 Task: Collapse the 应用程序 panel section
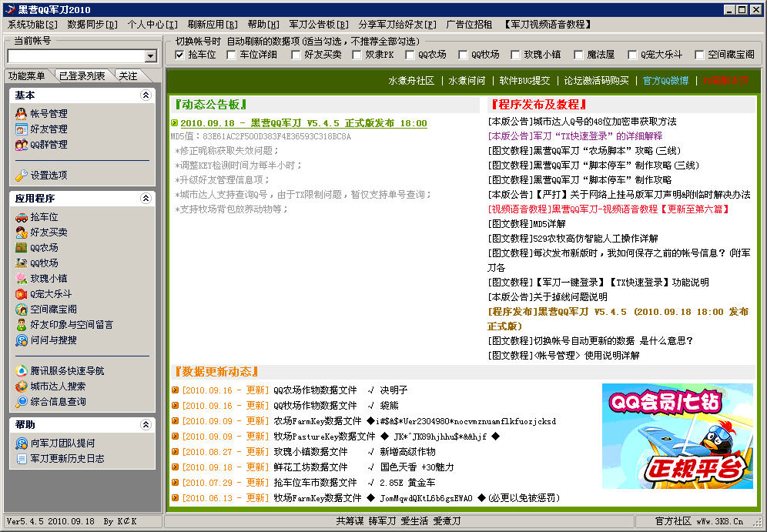(x=146, y=199)
